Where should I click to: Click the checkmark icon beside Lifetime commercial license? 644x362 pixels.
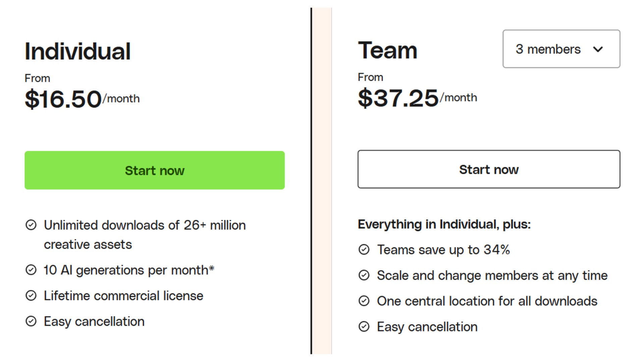click(x=31, y=296)
